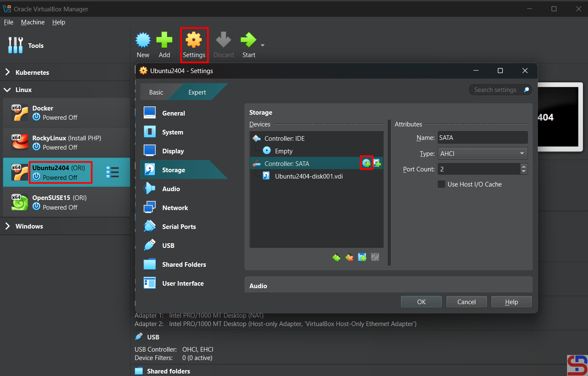
Task: Expand the Kubernetes group
Action: point(8,72)
